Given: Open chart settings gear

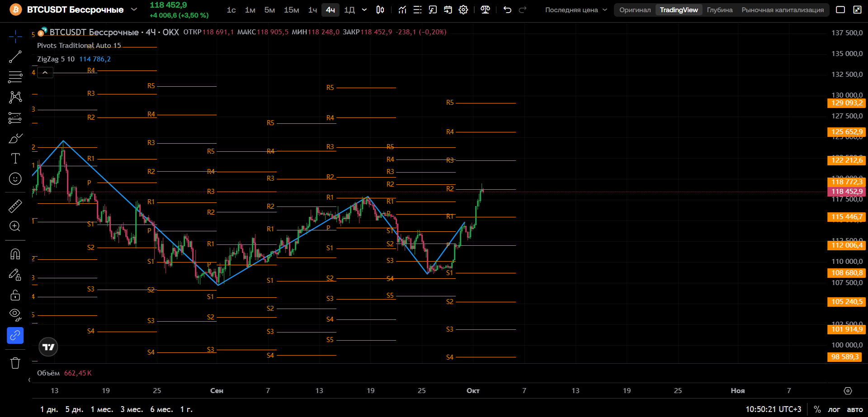Looking at the screenshot, I should pos(463,10).
